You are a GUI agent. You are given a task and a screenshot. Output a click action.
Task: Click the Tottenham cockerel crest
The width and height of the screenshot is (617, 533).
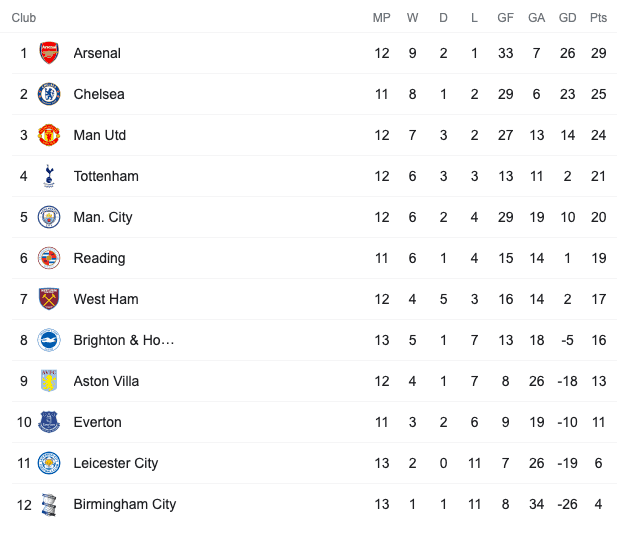49,176
